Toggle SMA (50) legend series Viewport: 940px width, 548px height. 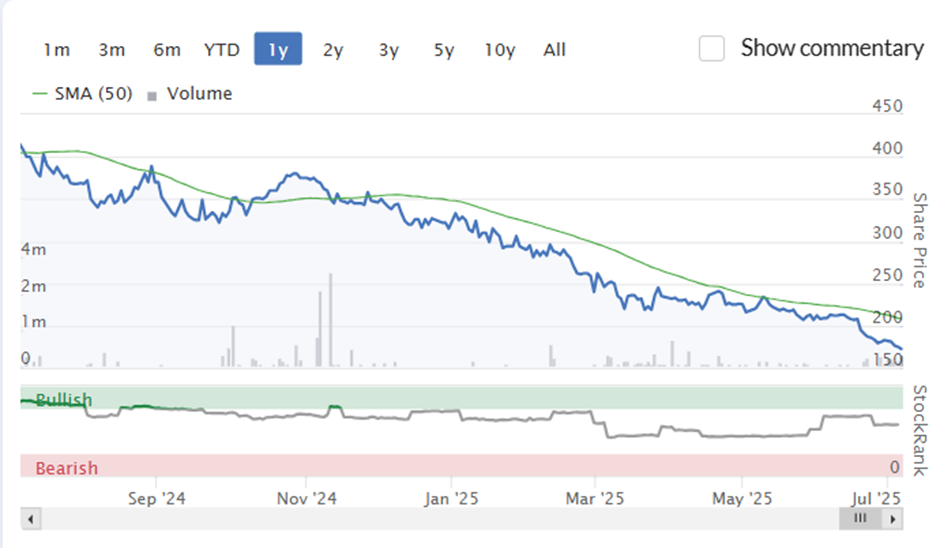pyautogui.click(x=83, y=94)
